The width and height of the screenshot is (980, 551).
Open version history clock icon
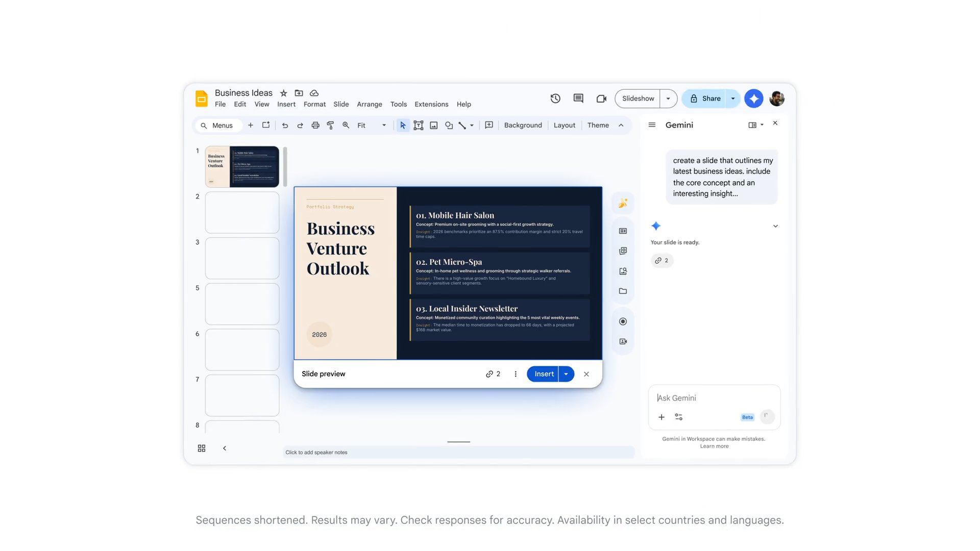click(555, 98)
